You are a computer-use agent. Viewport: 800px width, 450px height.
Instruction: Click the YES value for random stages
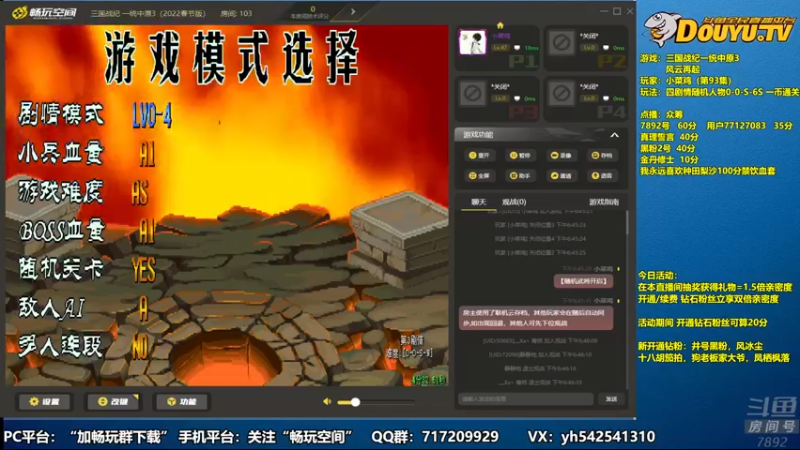click(x=144, y=270)
